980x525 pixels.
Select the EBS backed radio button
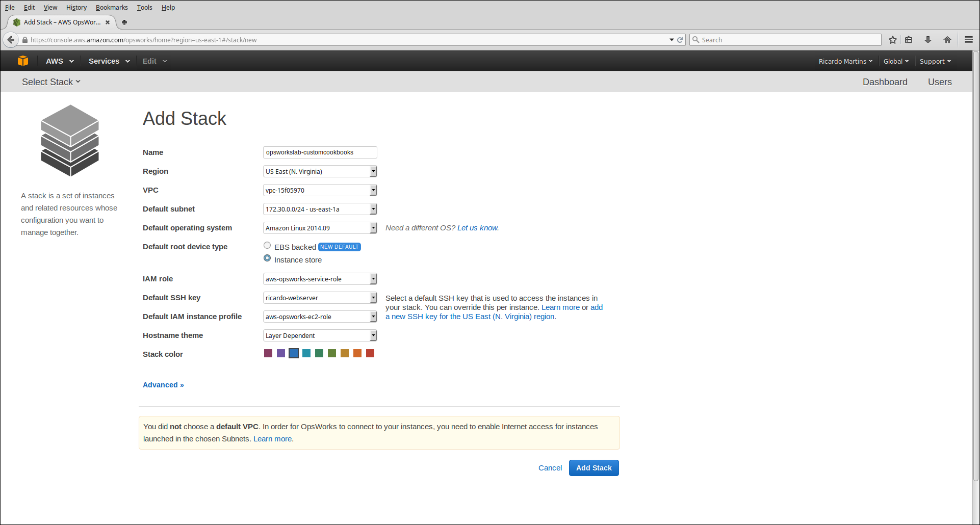point(267,246)
